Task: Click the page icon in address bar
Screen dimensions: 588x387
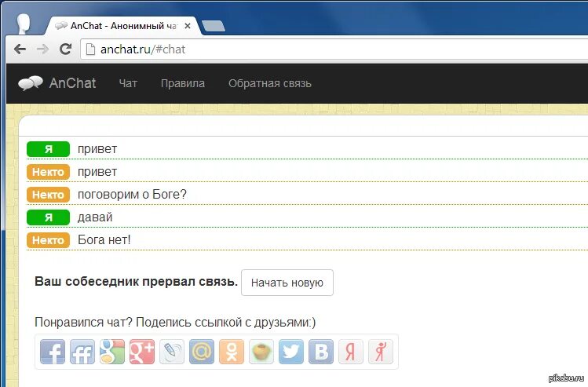Action: pos(90,49)
